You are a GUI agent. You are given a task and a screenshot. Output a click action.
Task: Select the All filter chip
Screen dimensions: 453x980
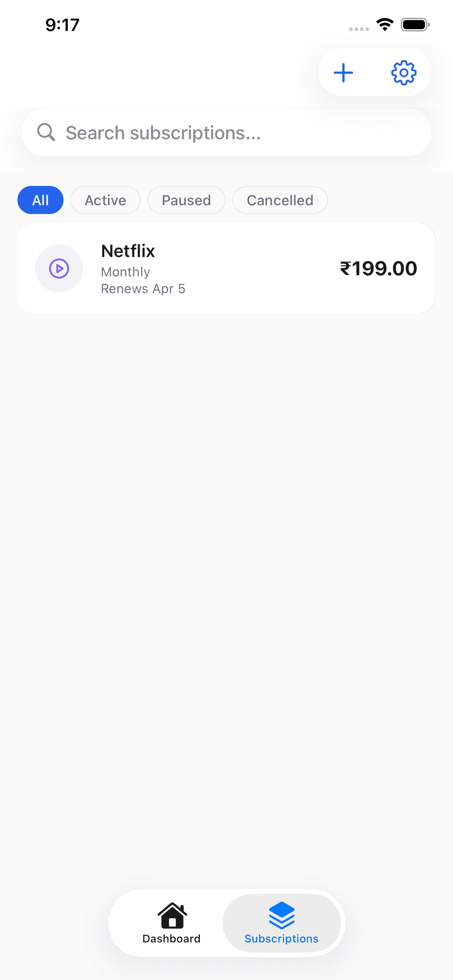tap(40, 200)
